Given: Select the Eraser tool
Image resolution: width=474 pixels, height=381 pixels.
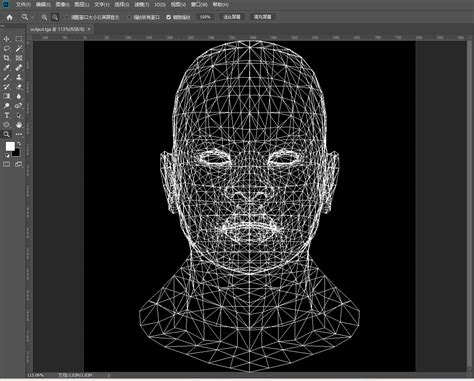Looking at the screenshot, I should click(x=19, y=87).
